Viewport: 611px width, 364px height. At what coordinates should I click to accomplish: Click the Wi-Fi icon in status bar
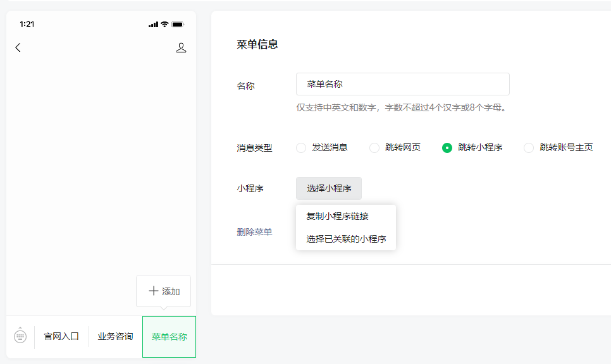point(164,25)
